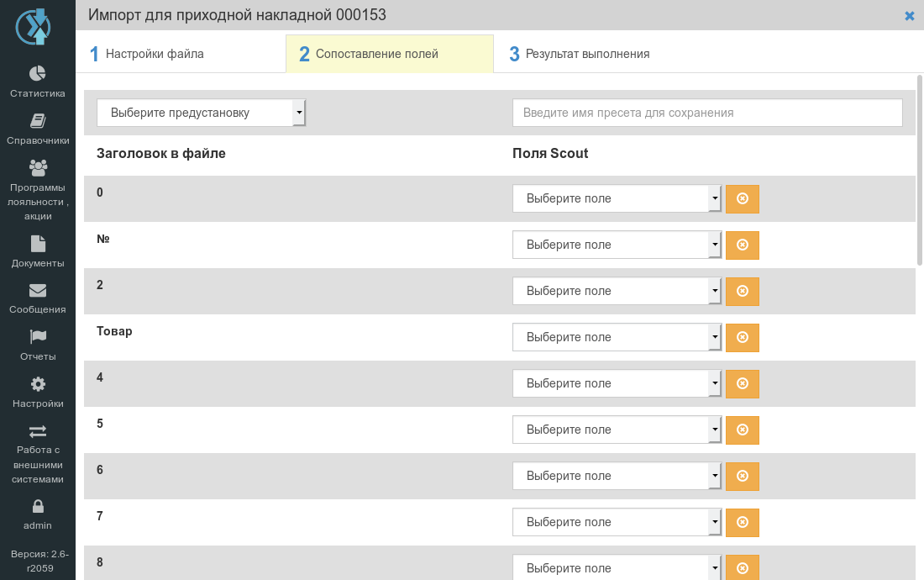Click the dialog vertical scrollbar
Image resolution: width=924 pixels, height=580 pixels.
click(x=920, y=170)
